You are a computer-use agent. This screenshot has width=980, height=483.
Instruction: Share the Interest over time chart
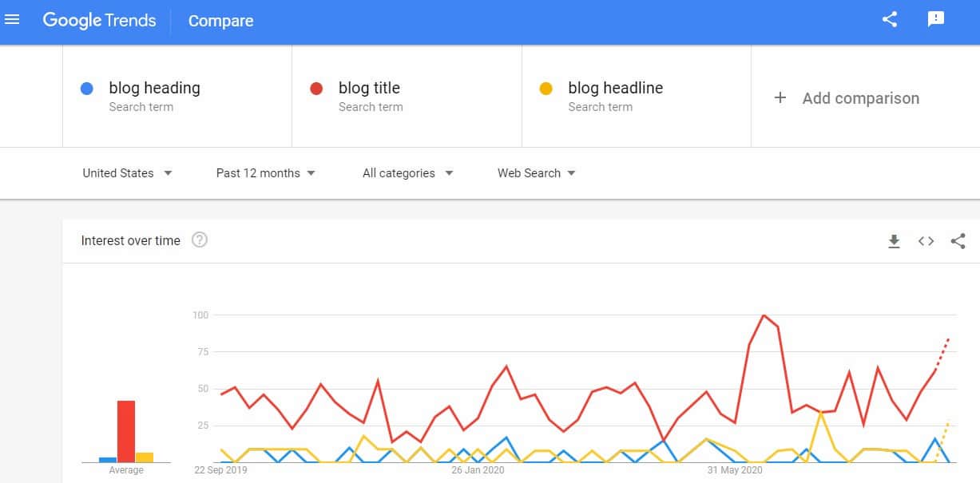[958, 241]
